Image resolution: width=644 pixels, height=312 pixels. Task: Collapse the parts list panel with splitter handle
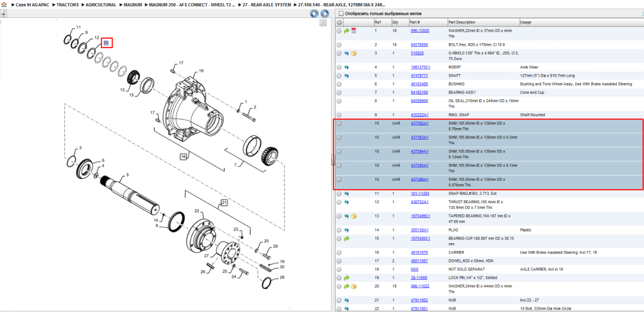(333, 161)
